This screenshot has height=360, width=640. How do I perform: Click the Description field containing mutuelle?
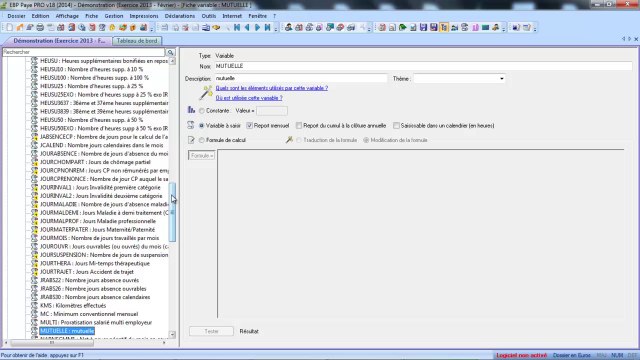click(x=301, y=78)
